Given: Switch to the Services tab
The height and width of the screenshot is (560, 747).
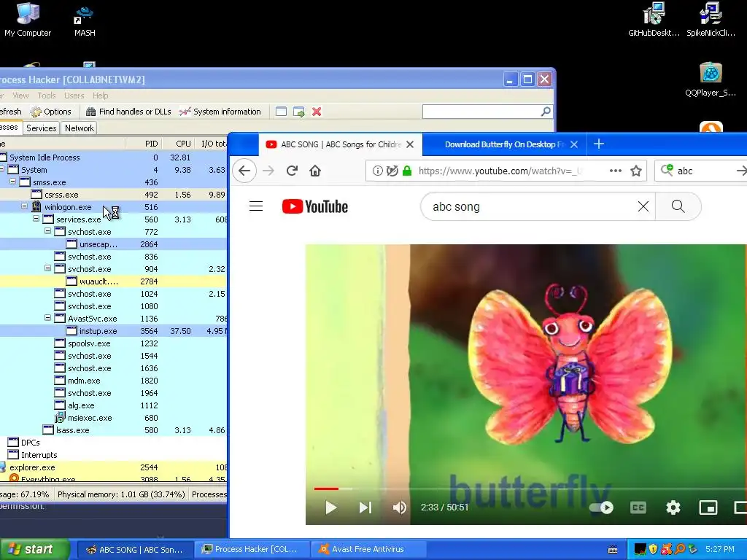Looking at the screenshot, I should coord(42,128).
